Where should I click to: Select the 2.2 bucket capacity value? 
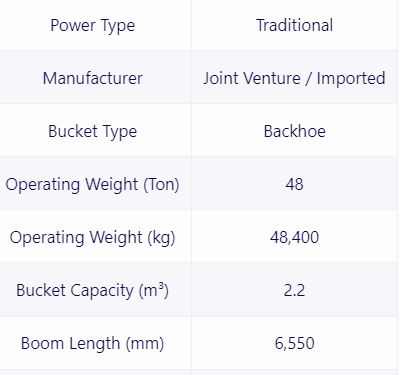(294, 290)
